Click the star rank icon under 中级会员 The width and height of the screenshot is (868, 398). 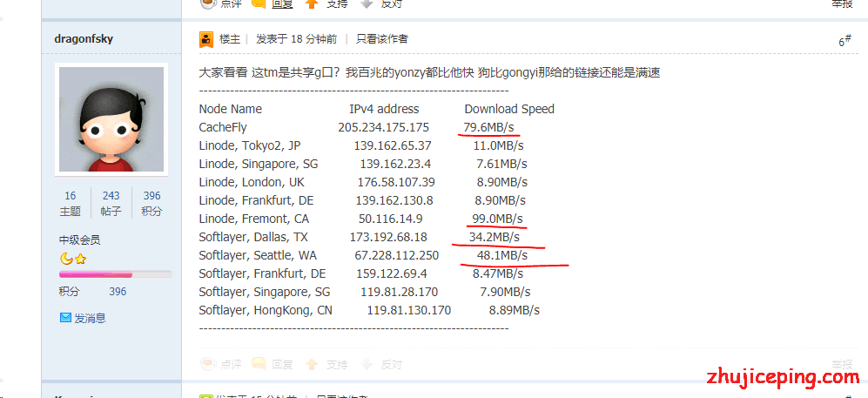tap(80, 259)
